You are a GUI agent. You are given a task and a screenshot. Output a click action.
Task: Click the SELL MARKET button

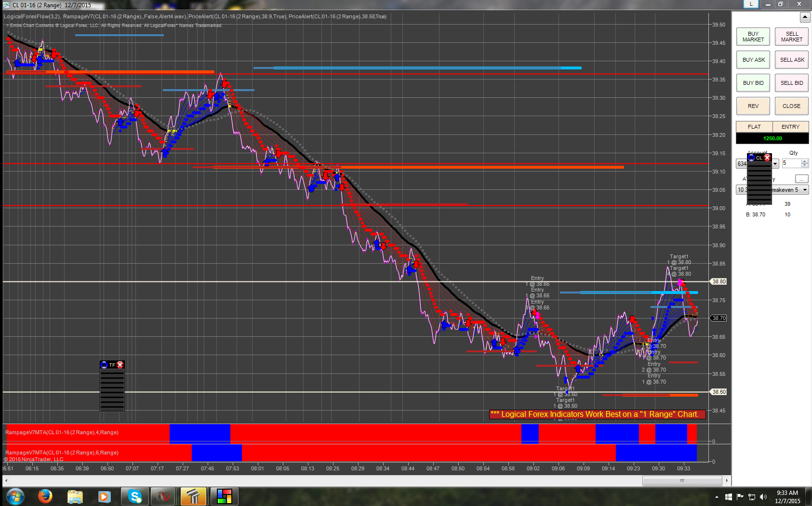(x=792, y=37)
